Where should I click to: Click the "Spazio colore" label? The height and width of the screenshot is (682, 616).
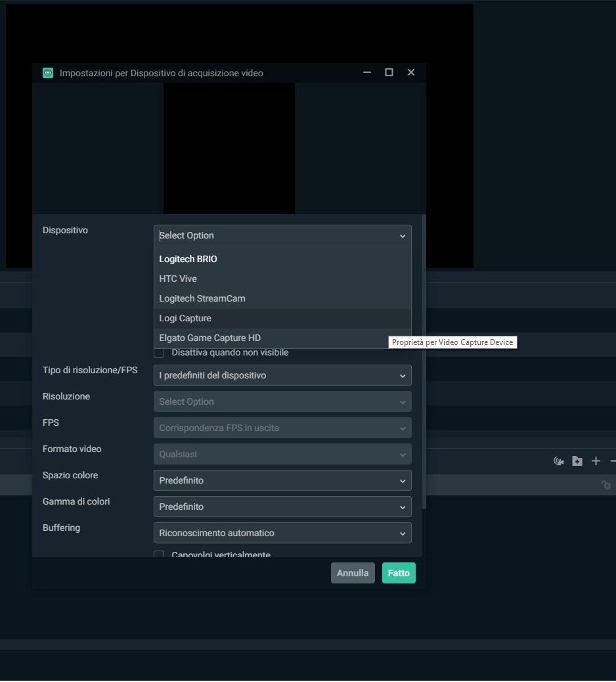click(x=70, y=476)
